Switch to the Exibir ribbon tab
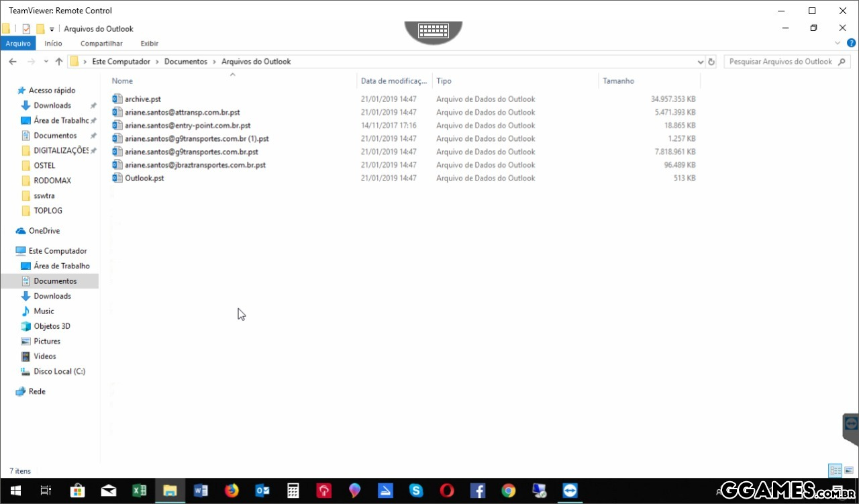Viewport: 859px width, 504px height. [x=149, y=44]
